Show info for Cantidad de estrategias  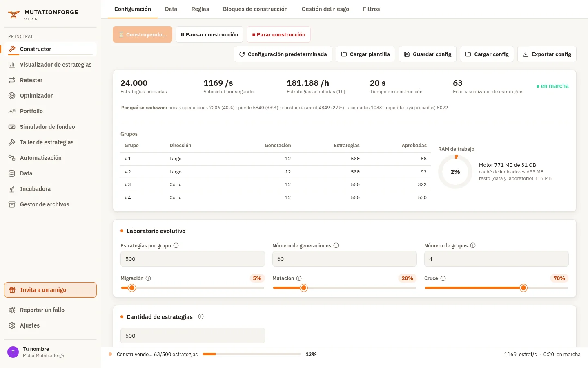coord(201,316)
